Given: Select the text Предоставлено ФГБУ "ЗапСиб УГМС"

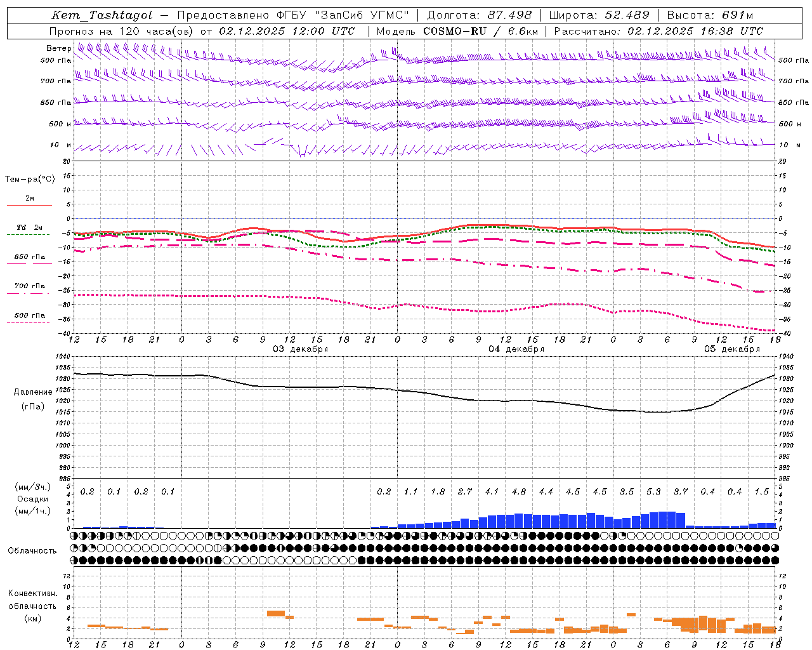Looking at the screenshot, I should (294, 15).
